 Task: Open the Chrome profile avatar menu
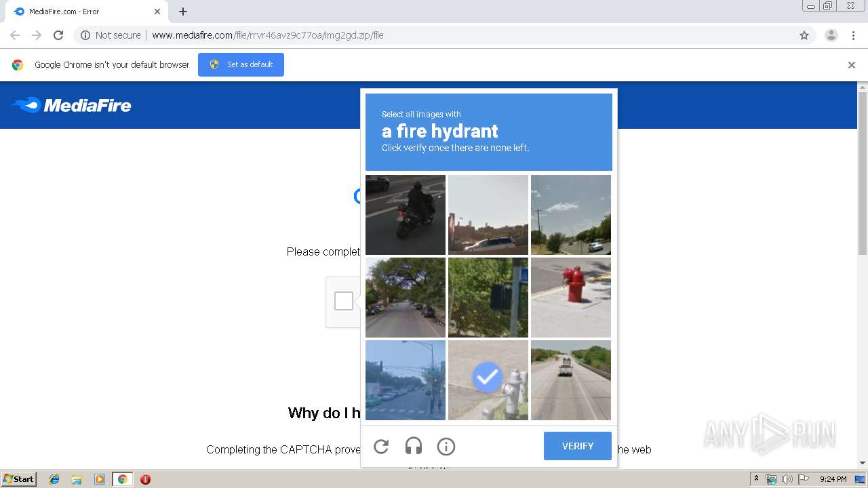pos(831,35)
